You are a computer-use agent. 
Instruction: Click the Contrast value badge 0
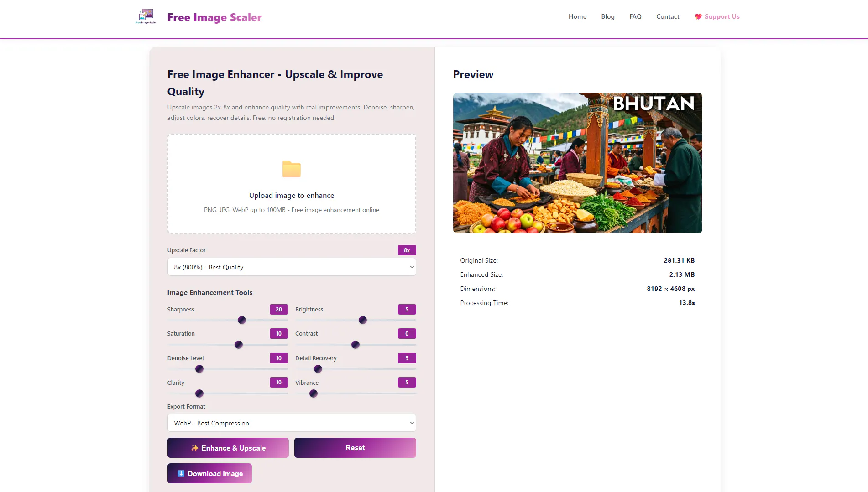(407, 333)
